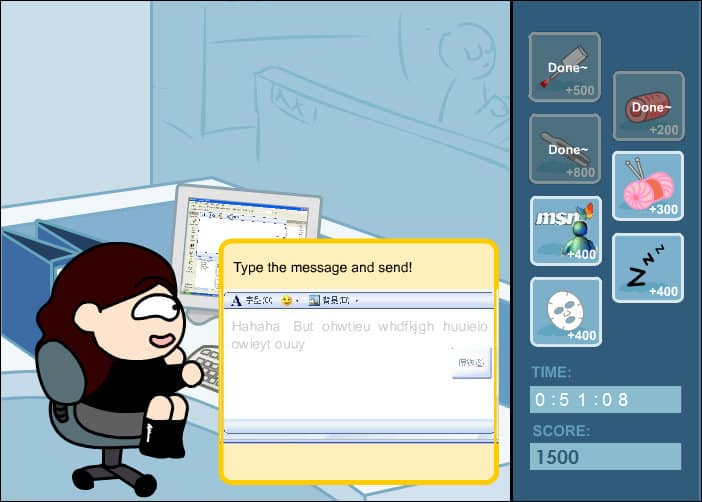This screenshot has height=502, width=702.
Task: Click the completed hair straightener +800 tile
Action: pos(565,149)
